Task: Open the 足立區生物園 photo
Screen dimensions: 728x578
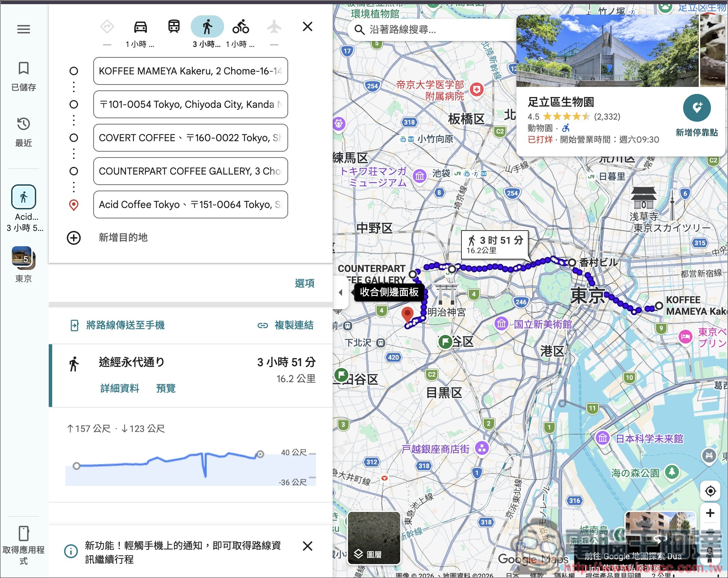Action: (607, 51)
